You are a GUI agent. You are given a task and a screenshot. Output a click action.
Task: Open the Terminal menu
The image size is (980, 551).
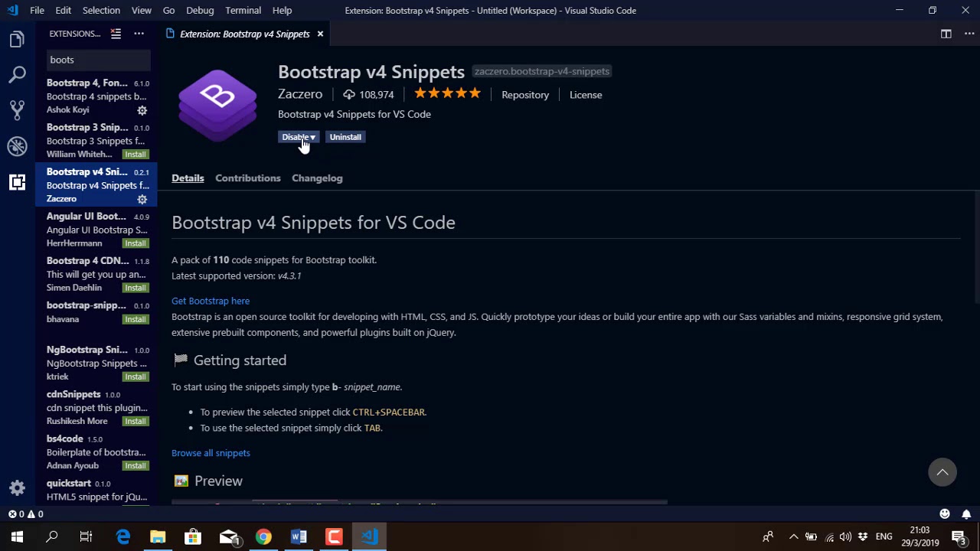coord(243,10)
